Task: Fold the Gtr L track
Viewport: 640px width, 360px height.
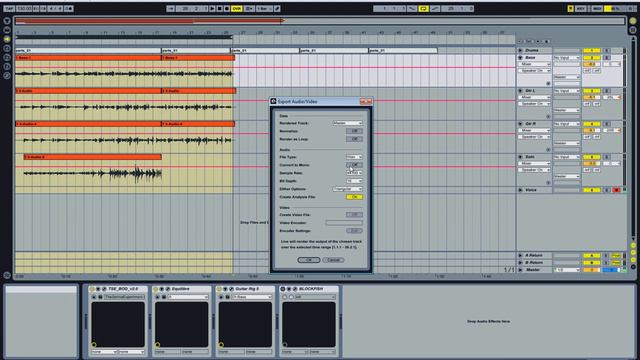Action: (520, 91)
